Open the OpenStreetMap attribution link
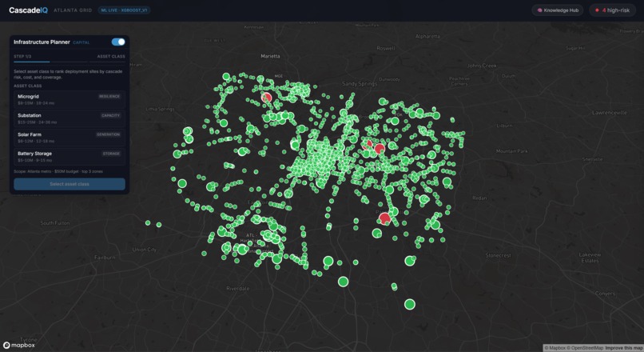This screenshot has height=352, width=644. pyautogui.click(x=586, y=348)
